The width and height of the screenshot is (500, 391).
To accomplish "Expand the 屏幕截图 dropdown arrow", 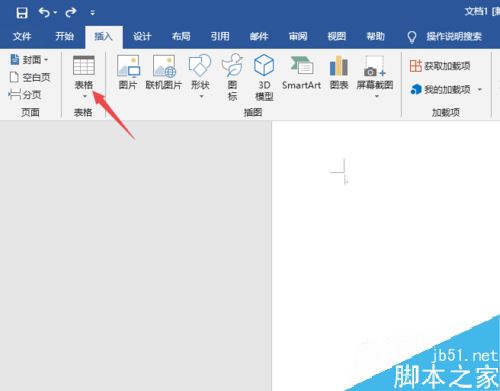I will point(377,96).
